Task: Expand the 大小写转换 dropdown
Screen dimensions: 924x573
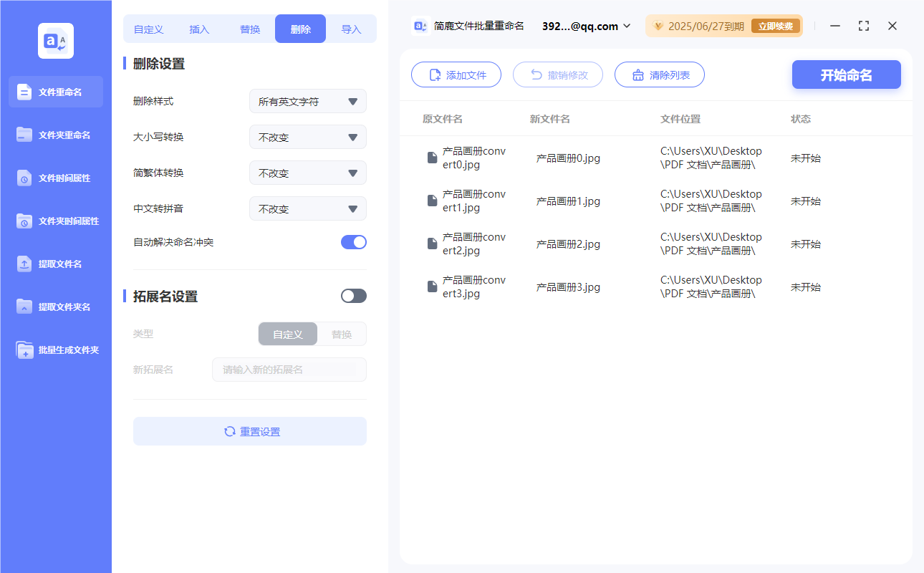Action: pos(307,137)
